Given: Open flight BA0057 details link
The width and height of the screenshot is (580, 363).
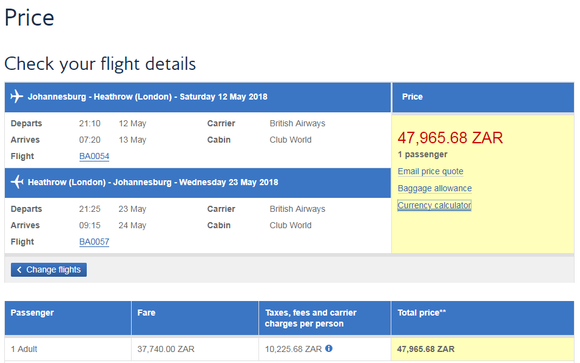Looking at the screenshot, I should click(94, 242).
